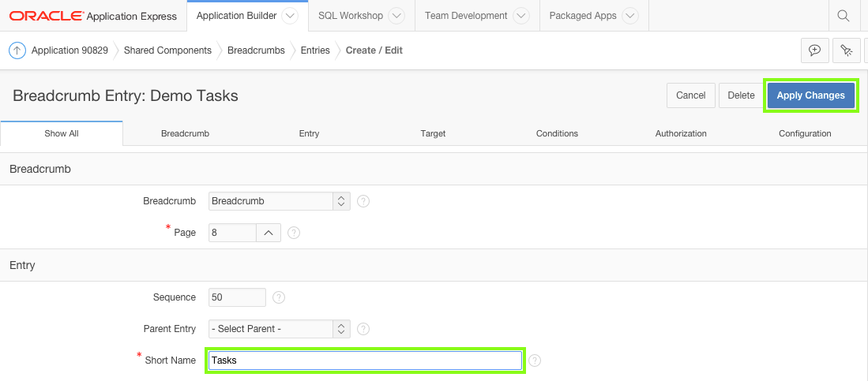Screen dimensions: 868x381
Task: Open help for the Page field
Action: point(294,233)
